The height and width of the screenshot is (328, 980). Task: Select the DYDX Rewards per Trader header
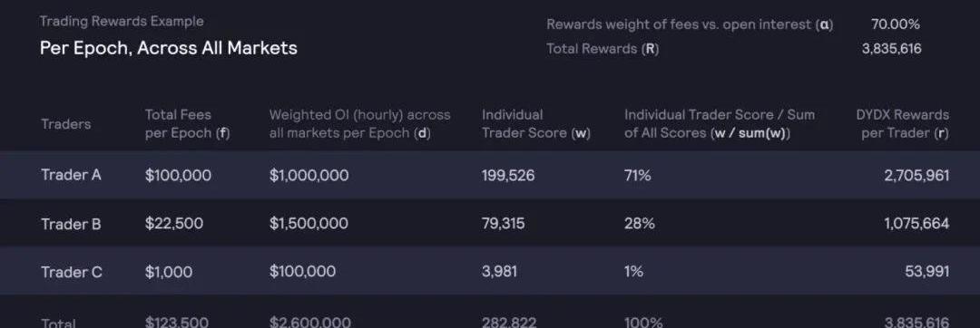[903, 124]
